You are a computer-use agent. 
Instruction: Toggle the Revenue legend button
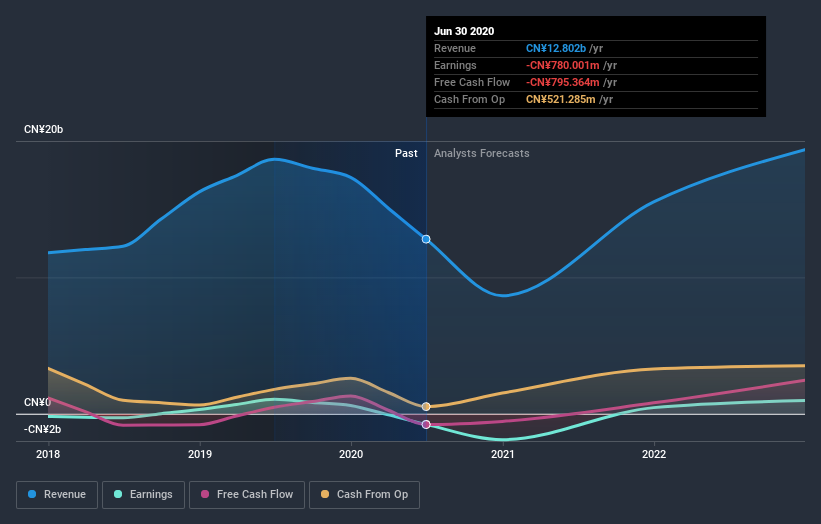click(x=57, y=495)
